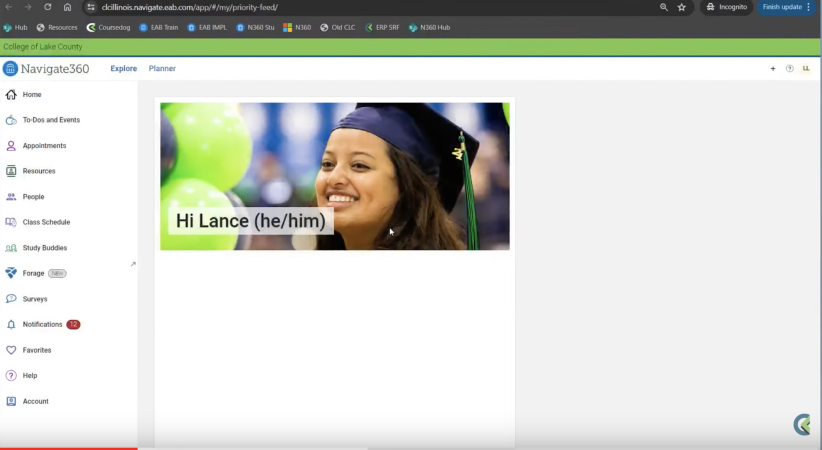Image resolution: width=822 pixels, height=450 pixels.
Task: Open Study Buddies from the sidebar
Action: 44,248
